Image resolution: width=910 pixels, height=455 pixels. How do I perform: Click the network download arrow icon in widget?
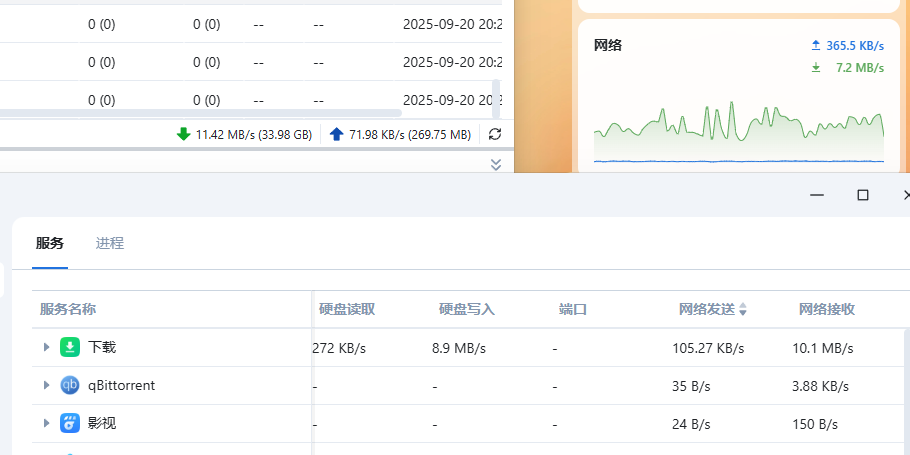point(816,68)
